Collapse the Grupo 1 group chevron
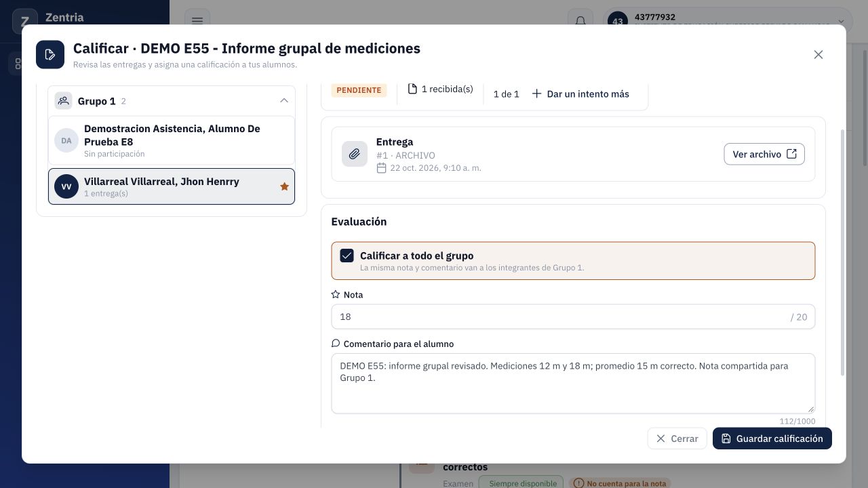Viewport: 868px width, 488px height. tap(284, 101)
